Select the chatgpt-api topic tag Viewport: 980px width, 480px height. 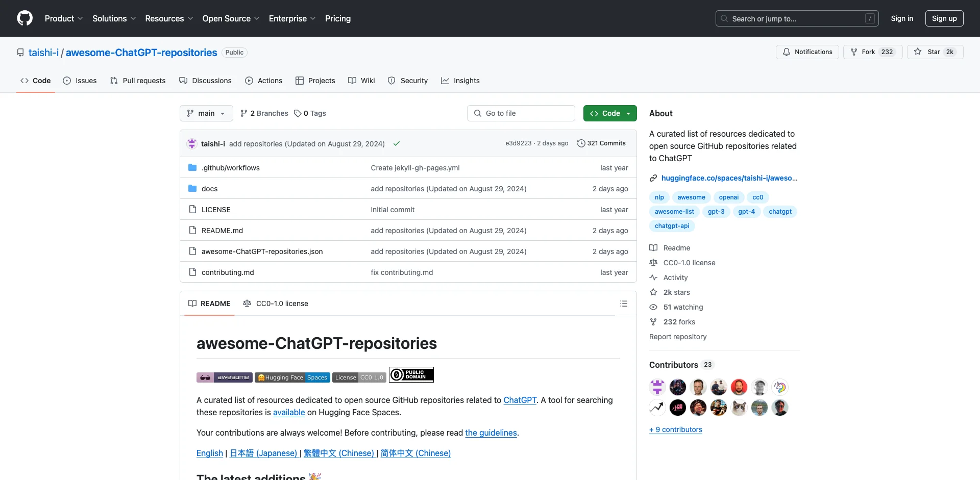point(672,226)
